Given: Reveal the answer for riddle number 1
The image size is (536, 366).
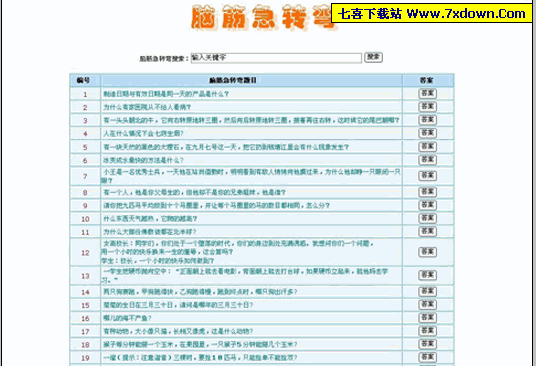Looking at the screenshot, I should tap(427, 93).
